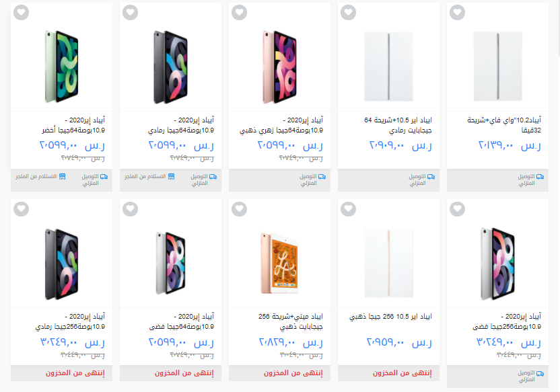Click the iPad mini 256GB gold product name
The image size is (560, 392).
[290, 321]
